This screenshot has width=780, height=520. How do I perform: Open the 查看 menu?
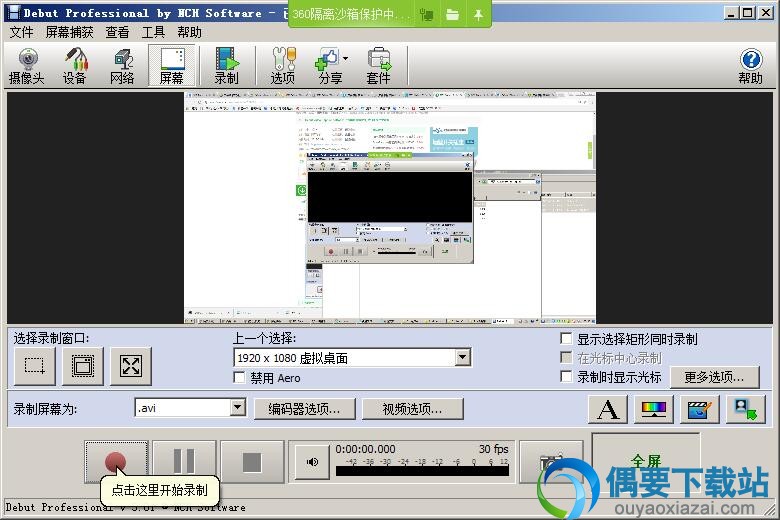117,32
